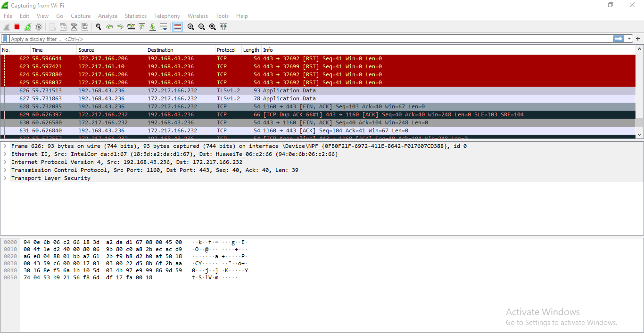Toggle the display filter bookmark icon
Image resolution: width=644 pixels, height=333 pixels.
click(5, 38)
